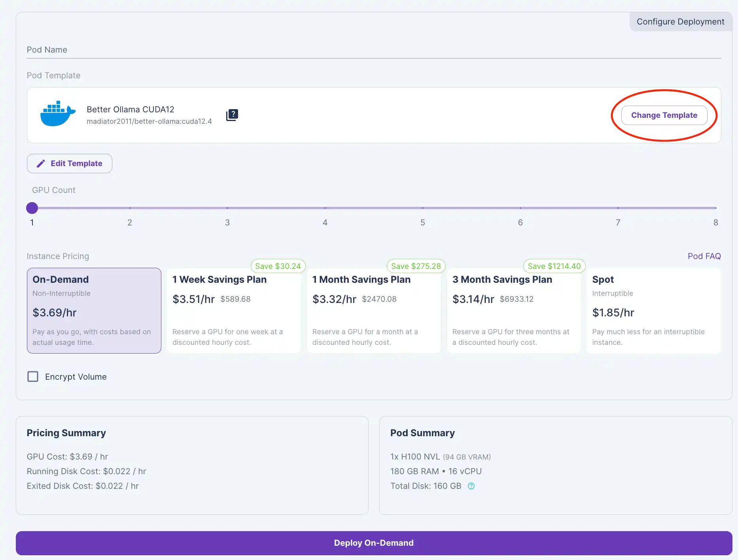Click GPU Count slider mark 2

pyautogui.click(x=130, y=208)
